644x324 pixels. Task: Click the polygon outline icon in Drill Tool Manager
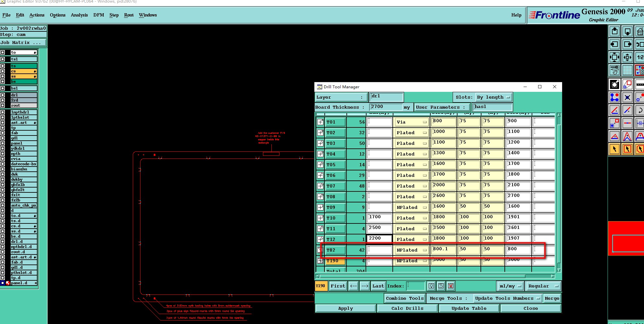click(441, 286)
